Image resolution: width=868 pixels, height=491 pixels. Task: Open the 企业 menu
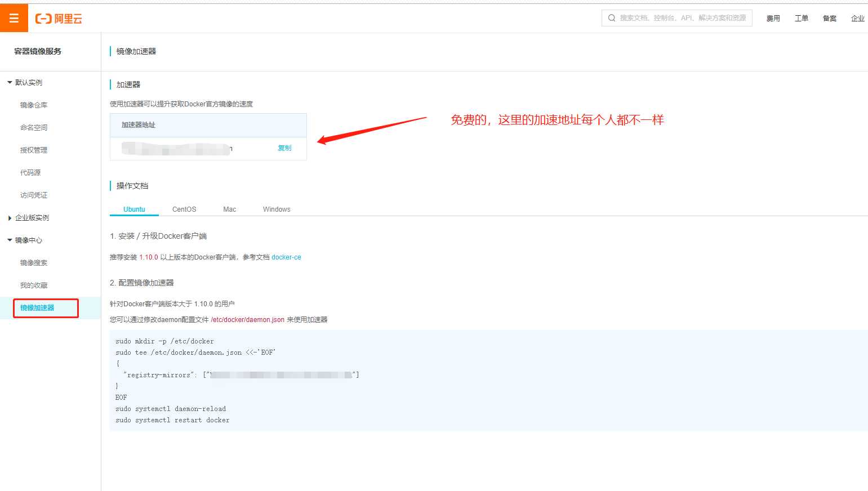pyautogui.click(x=858, y=19)
